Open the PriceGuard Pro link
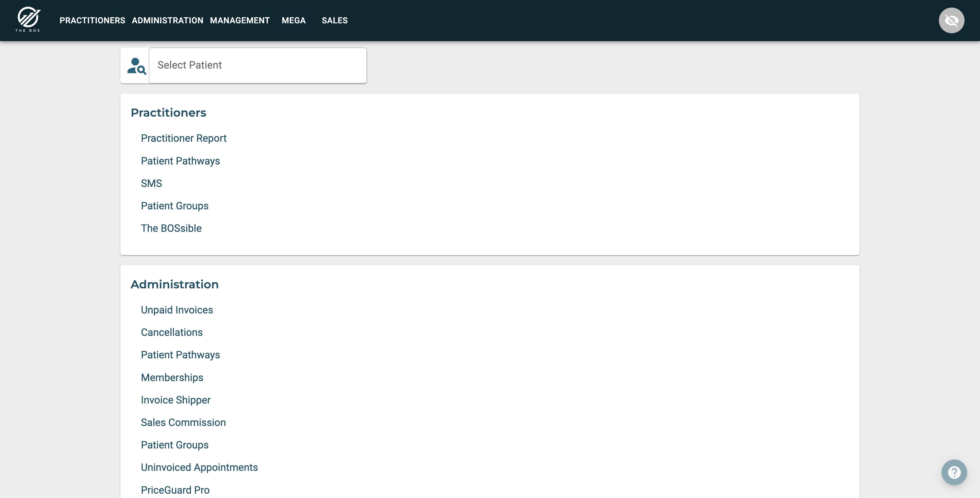 coord(175,490)
